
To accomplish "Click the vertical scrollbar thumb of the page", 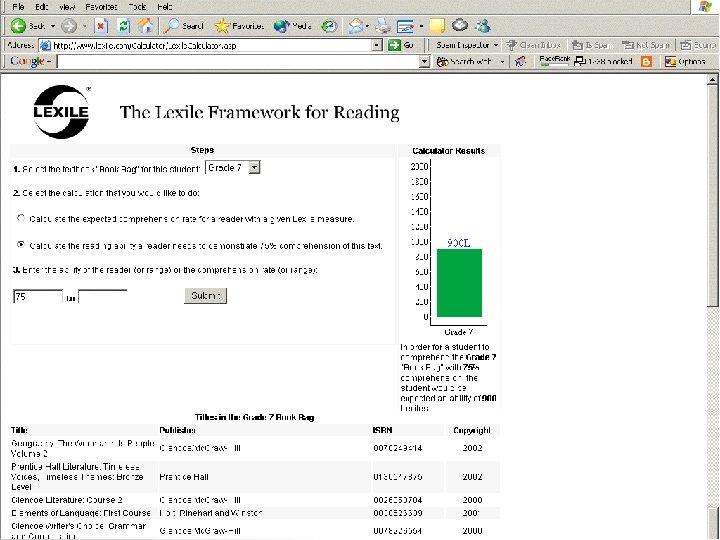I will coord(712,195).
